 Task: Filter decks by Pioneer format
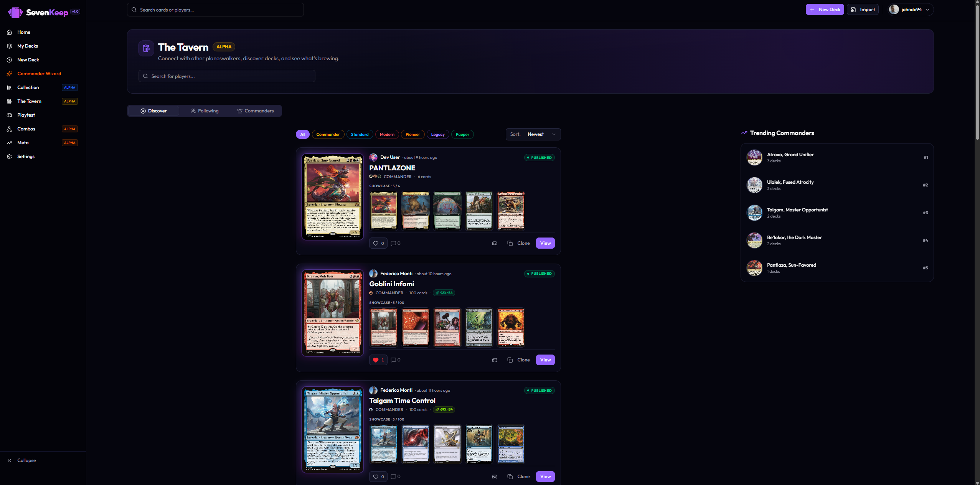pyautogui.click(x=413, y=134)
